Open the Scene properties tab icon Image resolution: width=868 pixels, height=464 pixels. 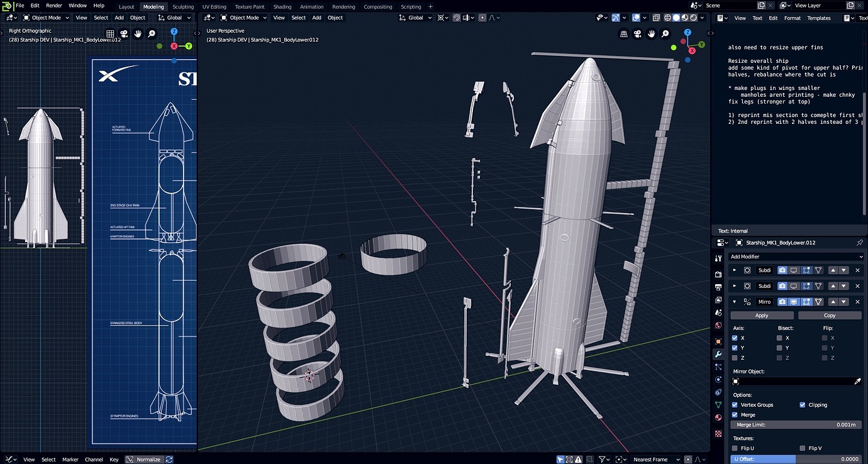coord(718,312)
